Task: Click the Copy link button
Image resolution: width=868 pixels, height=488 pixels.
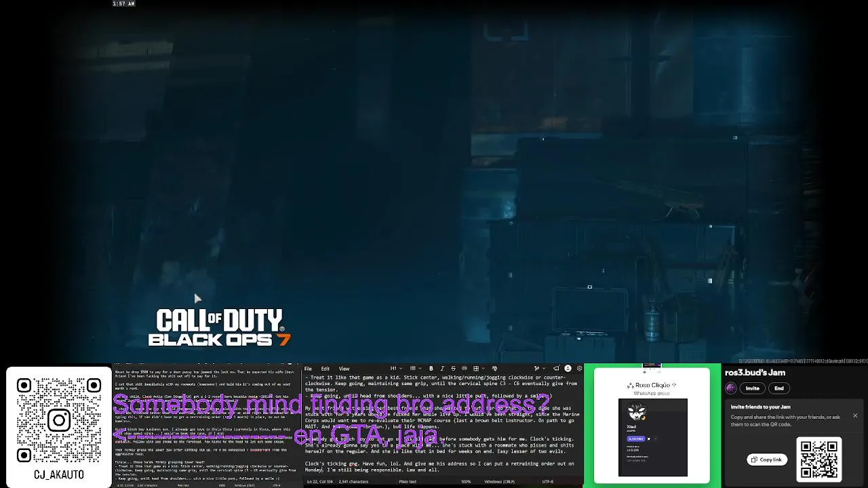Action: click(x=767, y=460)
